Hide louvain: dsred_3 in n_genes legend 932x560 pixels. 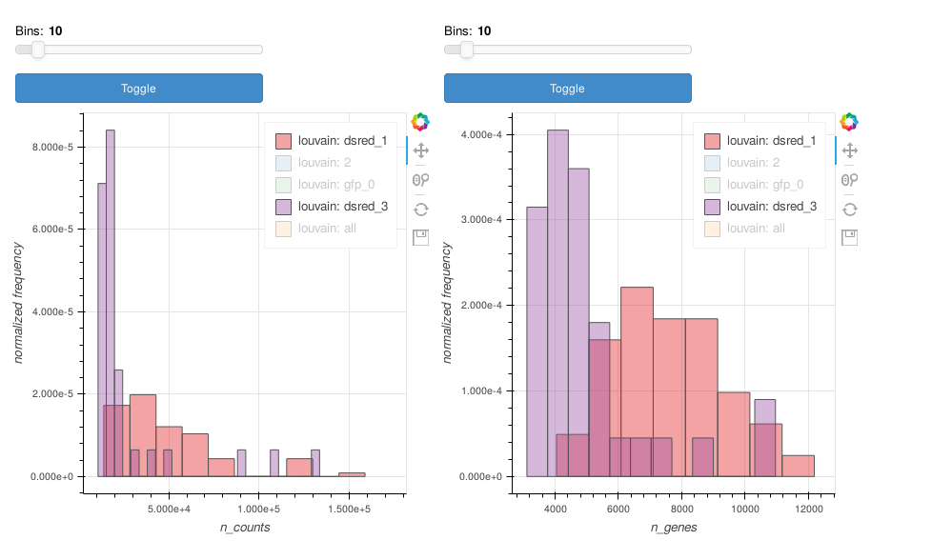point(759,207)
